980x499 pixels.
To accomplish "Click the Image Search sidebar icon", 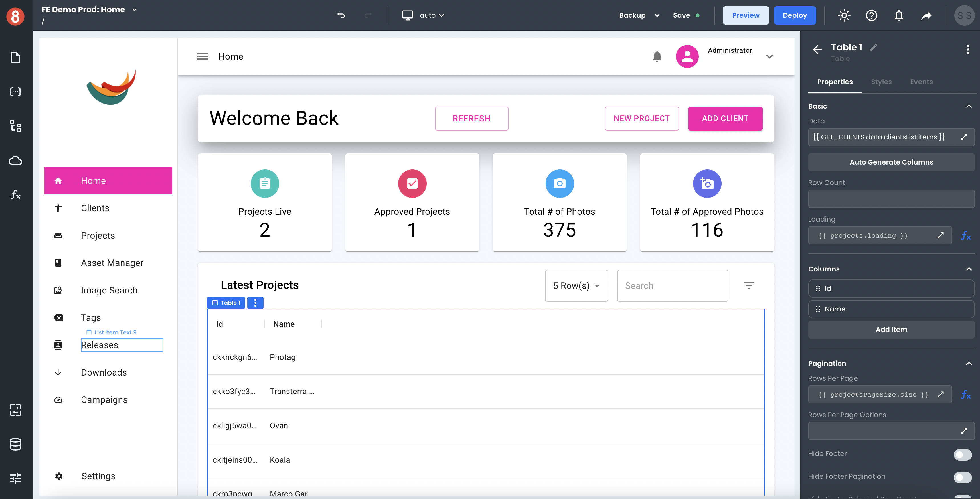I will 57,290.
